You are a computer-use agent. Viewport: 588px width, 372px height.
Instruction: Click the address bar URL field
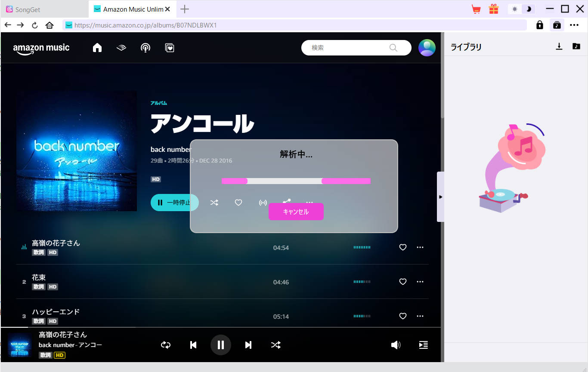[x=295, y=25]
